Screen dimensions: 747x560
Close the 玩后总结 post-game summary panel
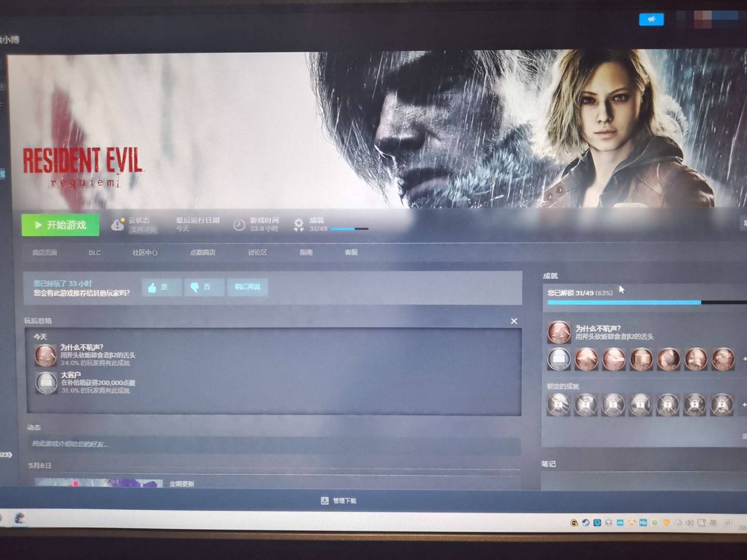pos(514,321)
